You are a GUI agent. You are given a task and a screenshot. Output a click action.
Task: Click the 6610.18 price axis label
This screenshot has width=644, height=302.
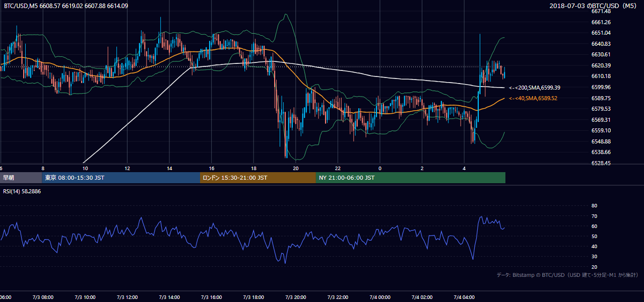tap(601, 76)
